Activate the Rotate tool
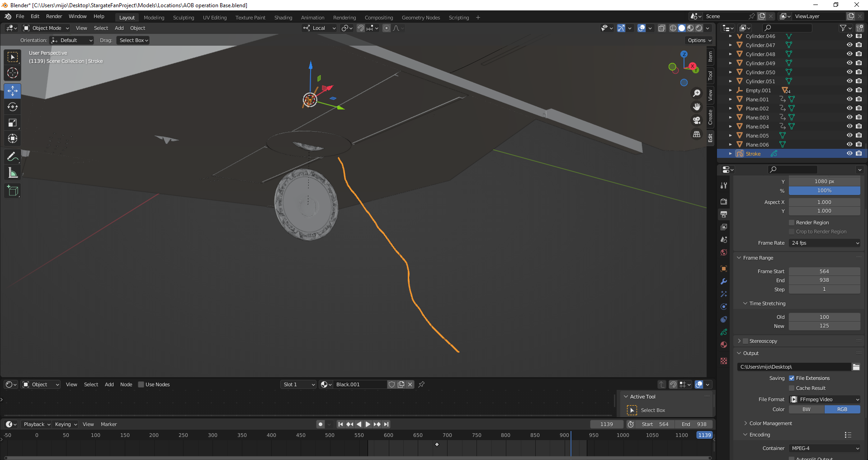Image resolution: width=868 pixels, height=460 pixels. pos(13,107)
